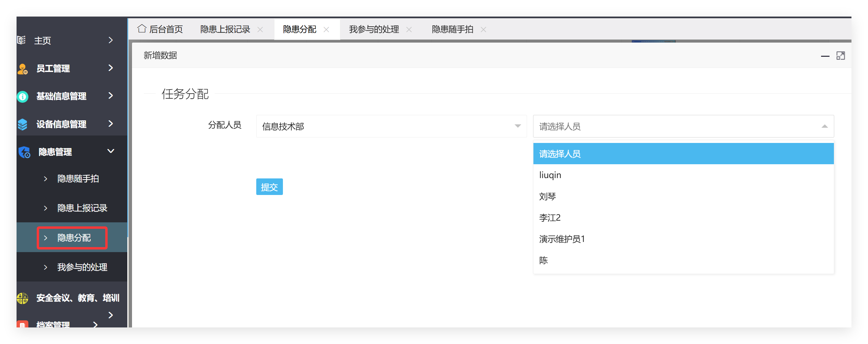Switch to the 隐患随手拍 tab

tap(452, 29)
